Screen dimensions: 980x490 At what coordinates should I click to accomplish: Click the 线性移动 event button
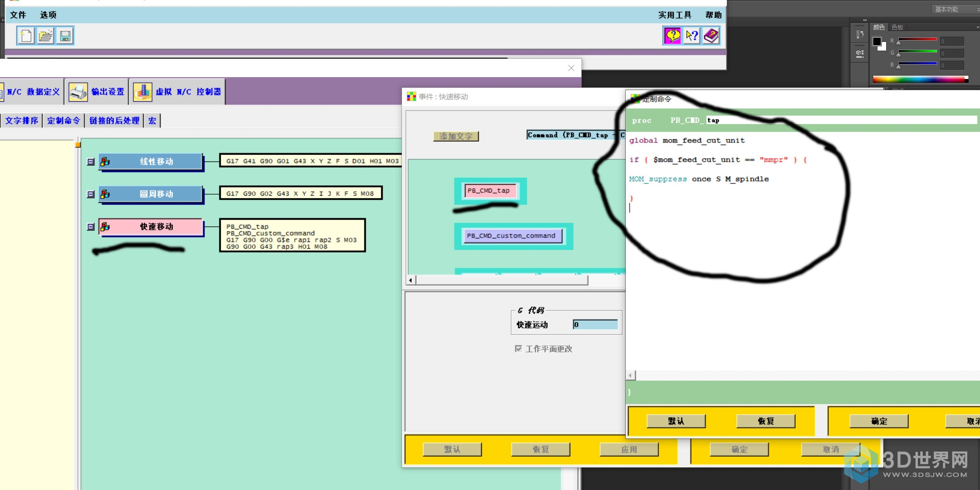[151, 161]
